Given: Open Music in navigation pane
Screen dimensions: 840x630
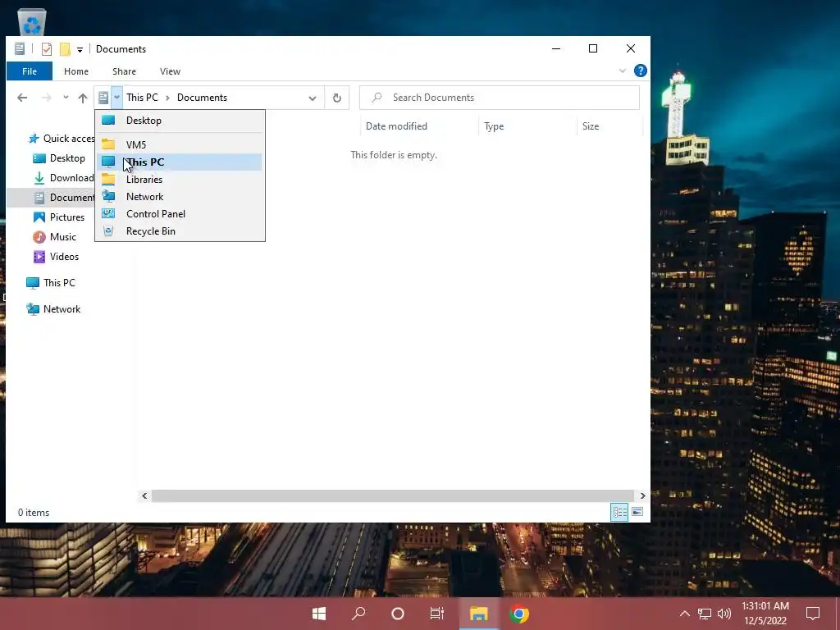Looking at the screenshot, I should 55,237.
